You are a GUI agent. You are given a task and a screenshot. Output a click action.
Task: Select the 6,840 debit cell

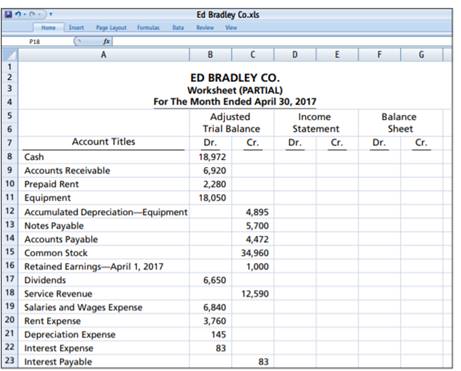click(x=210, y=307)
